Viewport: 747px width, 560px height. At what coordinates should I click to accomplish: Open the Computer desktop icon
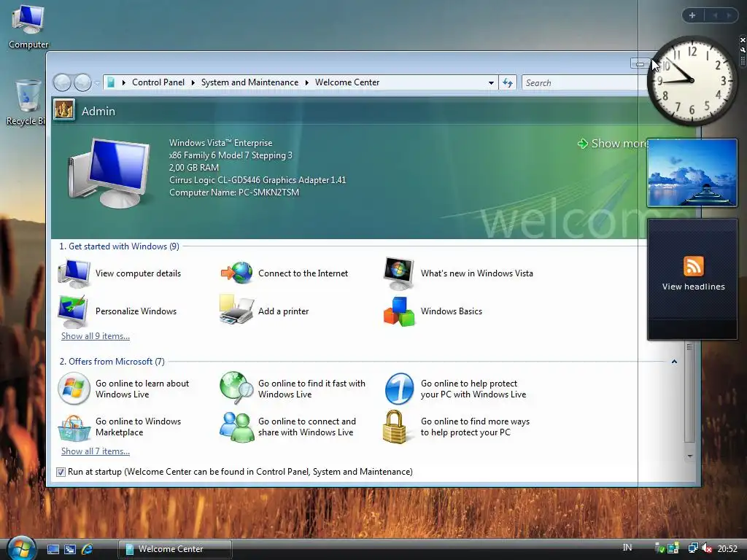[x=28, y=26]
